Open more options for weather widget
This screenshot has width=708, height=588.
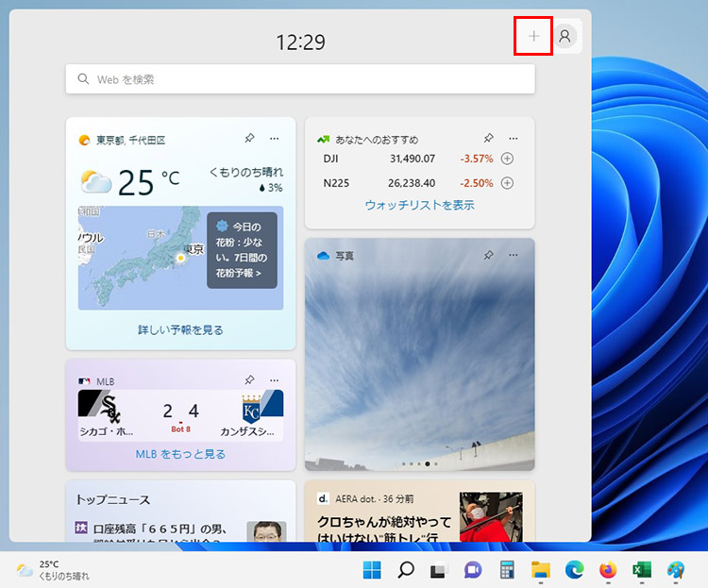click(275, 139)
